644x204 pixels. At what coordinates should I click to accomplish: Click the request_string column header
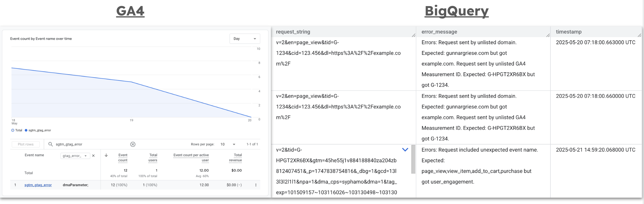click(293, 32)
